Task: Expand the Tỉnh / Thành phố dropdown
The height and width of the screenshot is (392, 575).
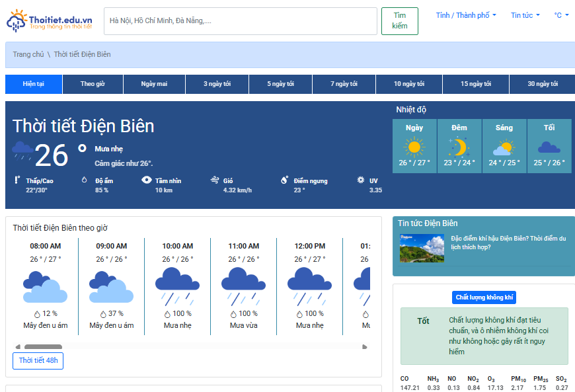Action: [466, 15]
